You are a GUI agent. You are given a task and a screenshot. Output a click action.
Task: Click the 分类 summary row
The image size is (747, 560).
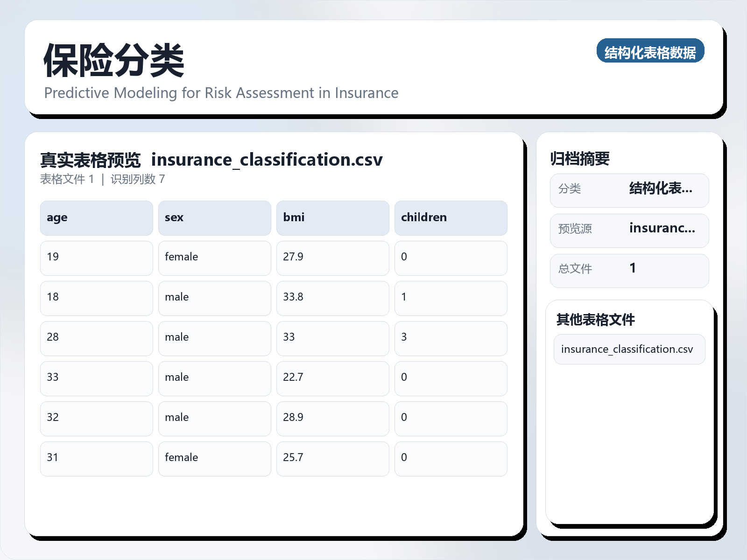click(629, 190)
